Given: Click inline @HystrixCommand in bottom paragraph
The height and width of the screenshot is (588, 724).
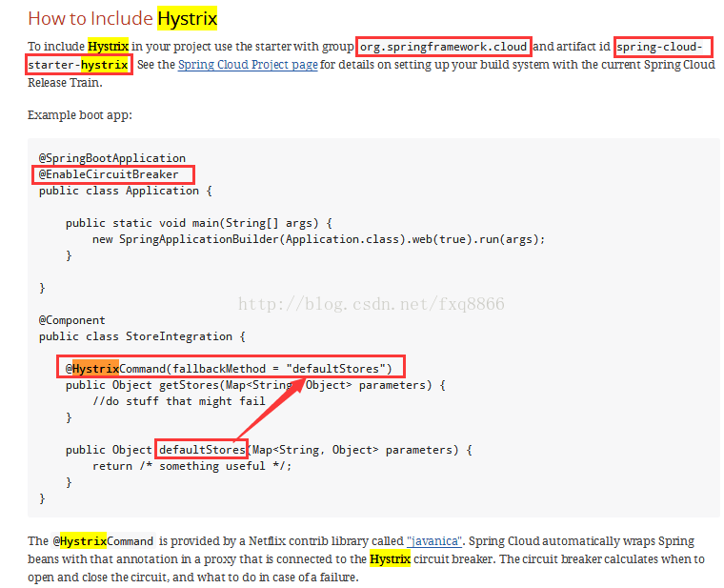Looking at the screenshot, I should tap(103, 541).
